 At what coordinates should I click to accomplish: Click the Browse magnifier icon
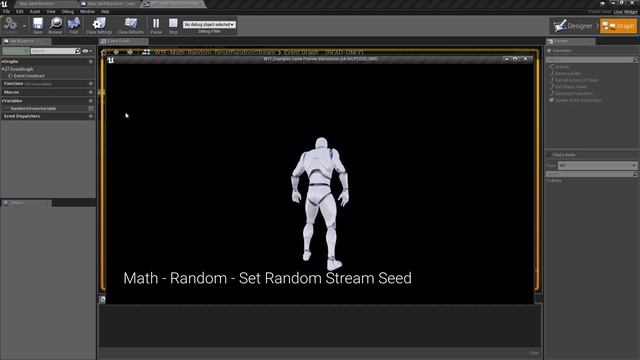tap(55, 25)
